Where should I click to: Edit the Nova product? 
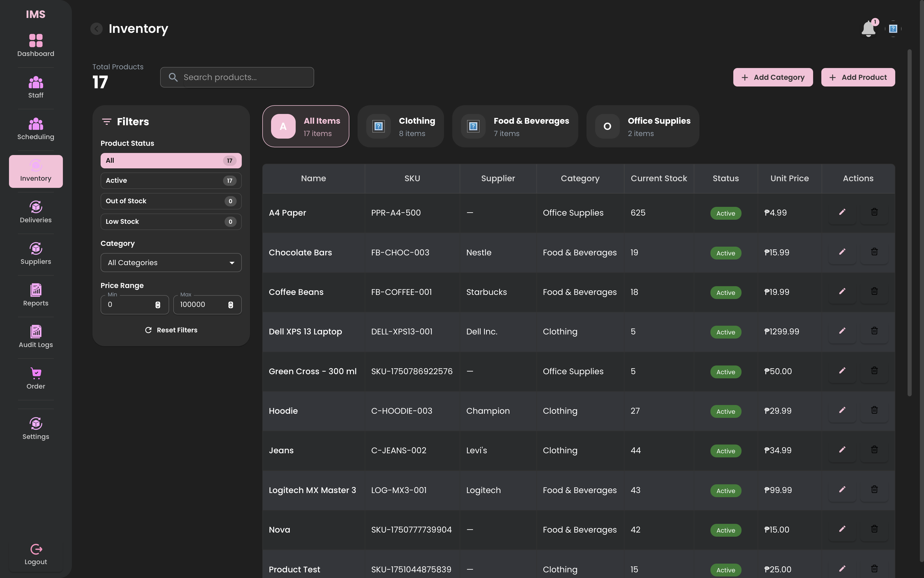[842, 529]
